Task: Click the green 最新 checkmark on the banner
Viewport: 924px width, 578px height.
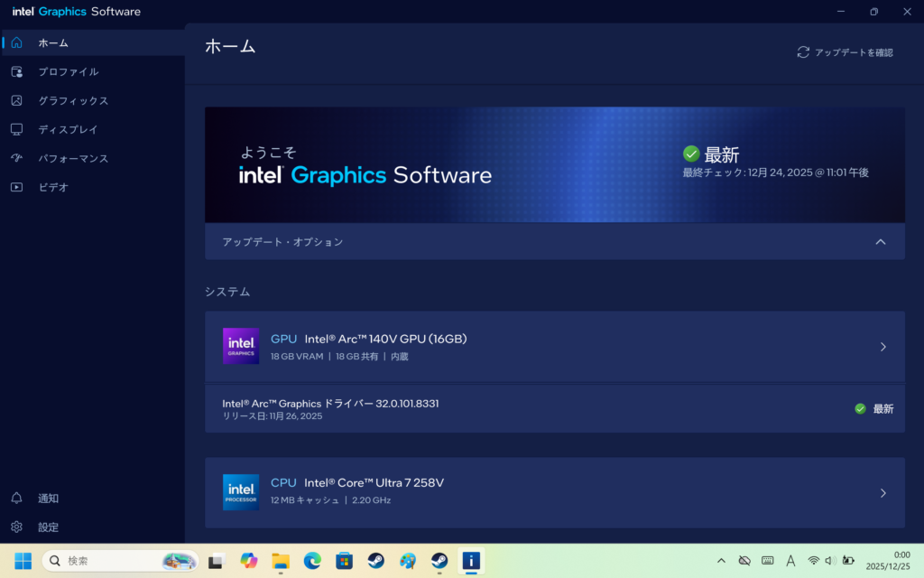Action: coord(691,154)
